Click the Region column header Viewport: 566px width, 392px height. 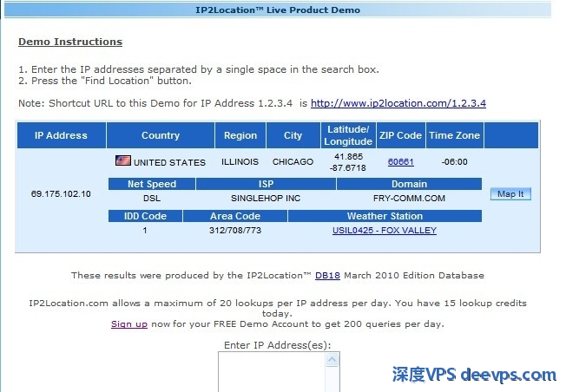click(x=240, y=135)
